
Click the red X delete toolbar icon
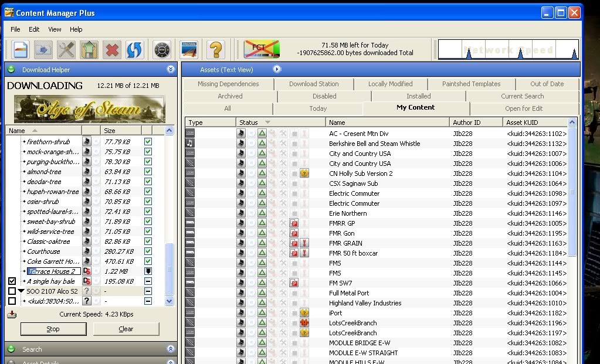pos(112,50)
